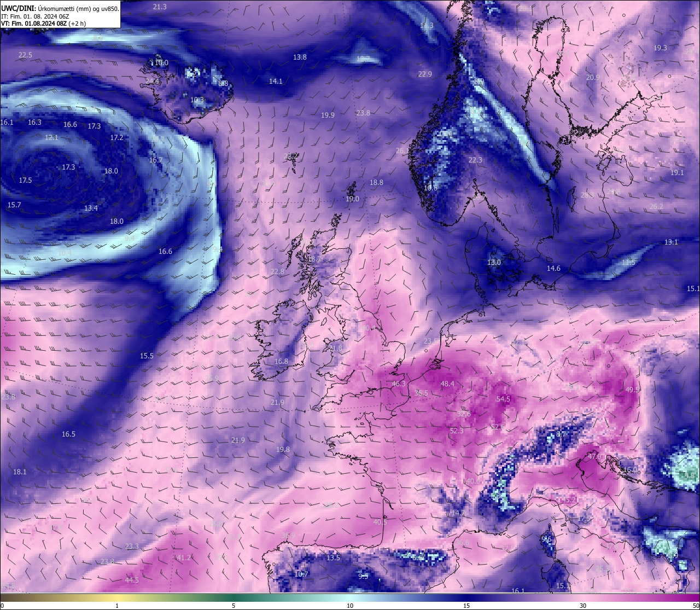Viewport: 700px width, 610px height.
Task: Click the 20.9 value over Finland
Action: (x=593, y=77)
